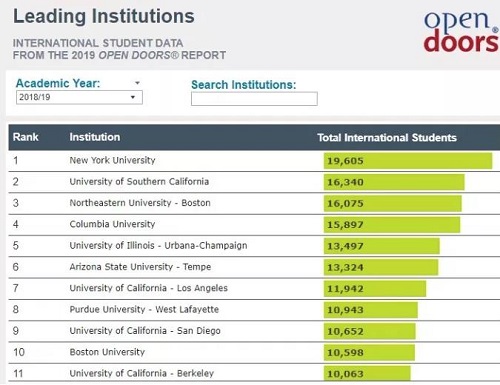Click the Columbia University bar showing 15,897
This screenshot has width=500, height=385.
(x=392, y=225)
